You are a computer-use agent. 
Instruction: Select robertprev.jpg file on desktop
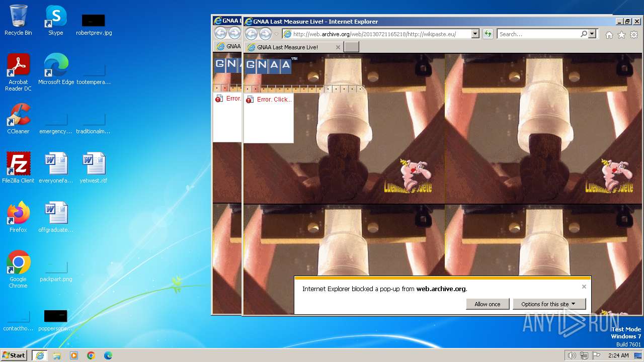click(x=94, y=24)
